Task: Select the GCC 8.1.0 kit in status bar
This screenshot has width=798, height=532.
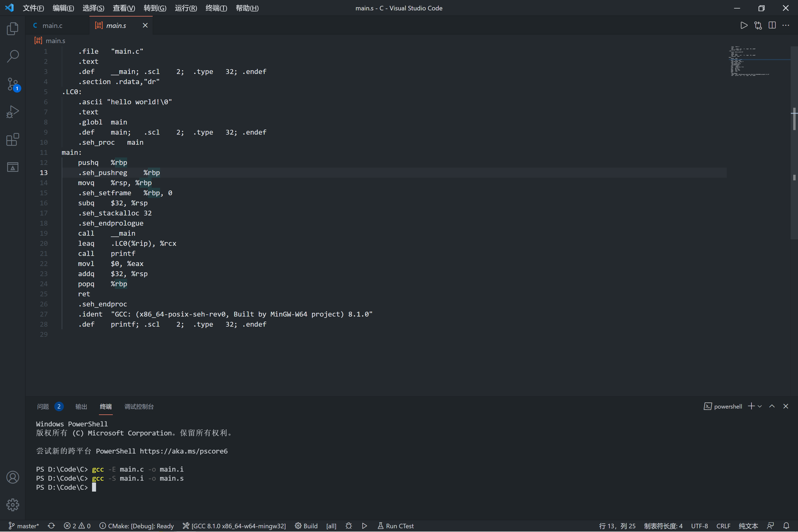Action: (x=234, y=526)
